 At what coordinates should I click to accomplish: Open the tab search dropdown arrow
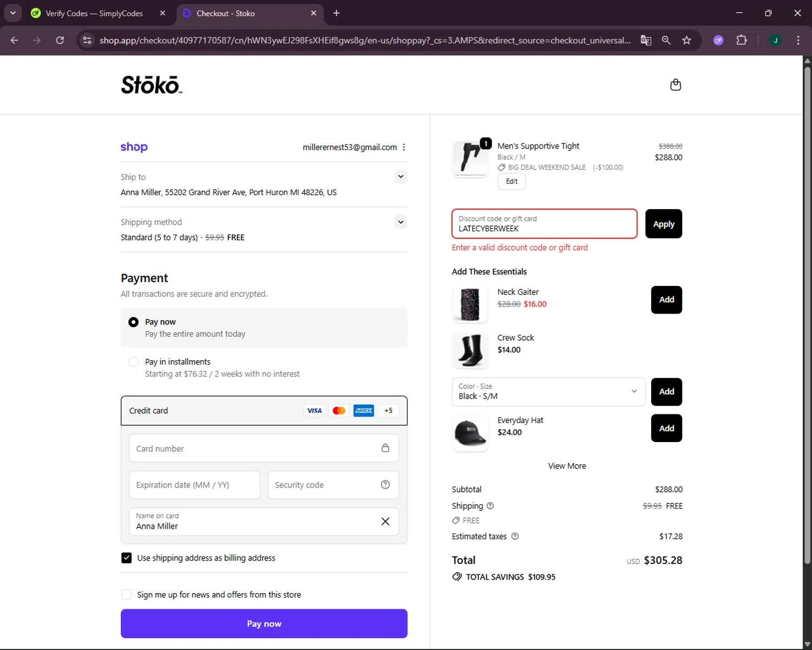(x=13, y=13)
